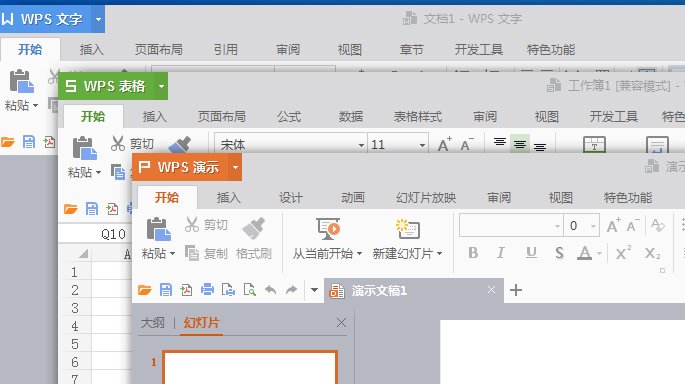Click top align icon in WPS 表格
685x384 pixels.
point(500,142)
